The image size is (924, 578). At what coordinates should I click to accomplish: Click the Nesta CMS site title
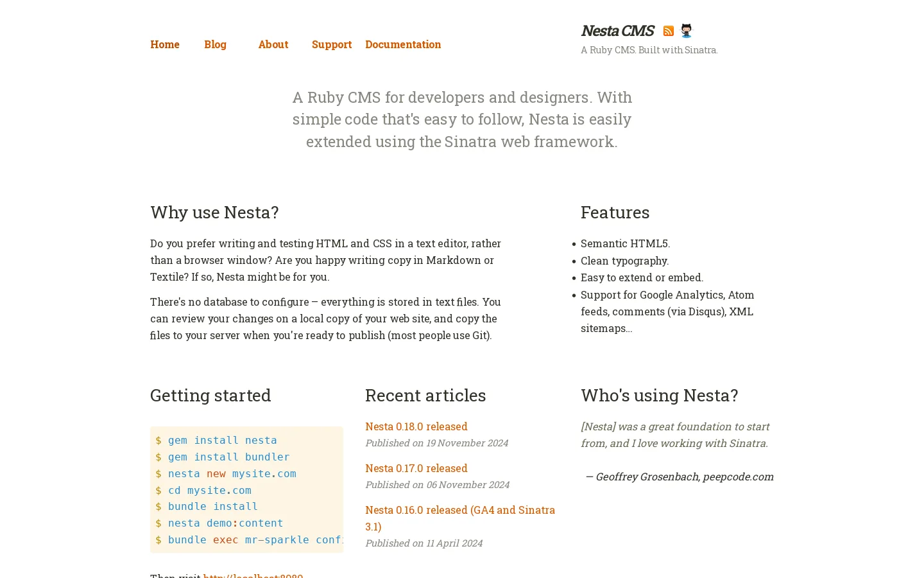pyautogui.click(x=617, y=31)
